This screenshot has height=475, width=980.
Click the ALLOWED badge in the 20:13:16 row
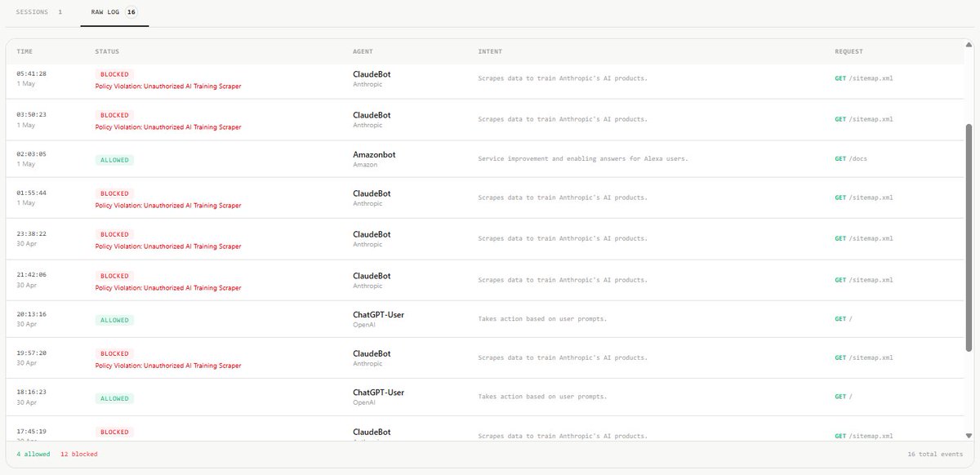[114, 320]
